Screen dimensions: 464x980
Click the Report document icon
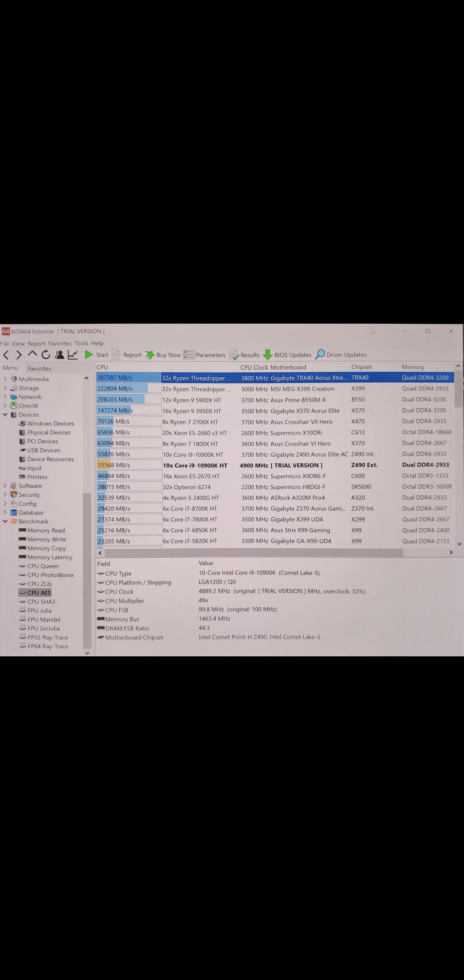tap(116, 355)
